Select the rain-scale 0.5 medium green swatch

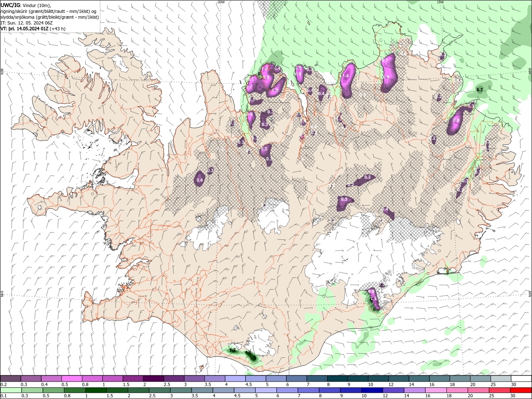[x=53, y=390]
